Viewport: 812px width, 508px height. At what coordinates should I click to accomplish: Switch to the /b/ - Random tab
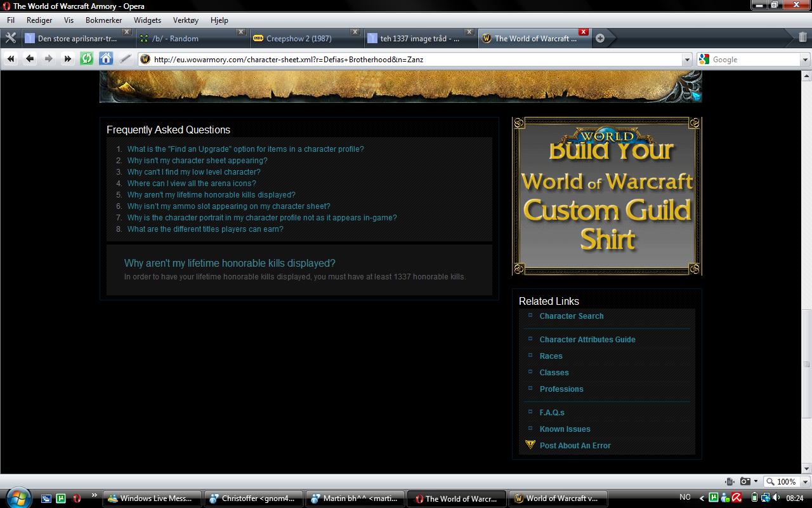coord(191,38)
